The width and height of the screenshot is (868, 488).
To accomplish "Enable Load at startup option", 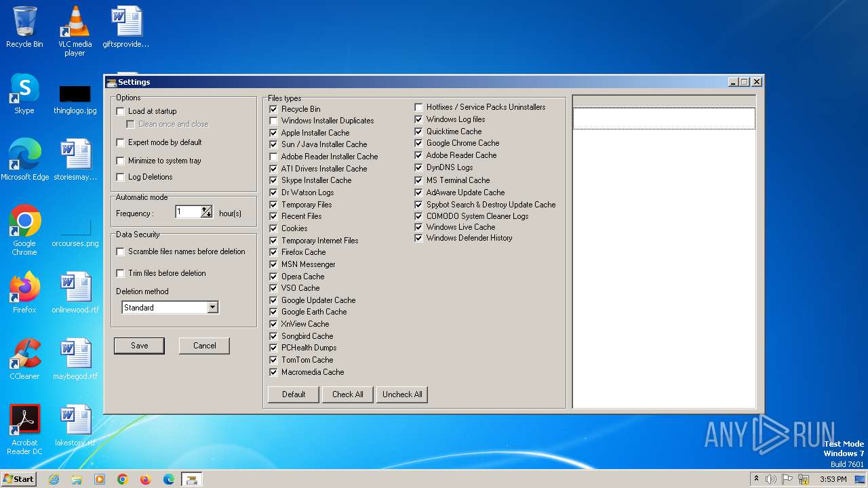I will pos(121,111).
